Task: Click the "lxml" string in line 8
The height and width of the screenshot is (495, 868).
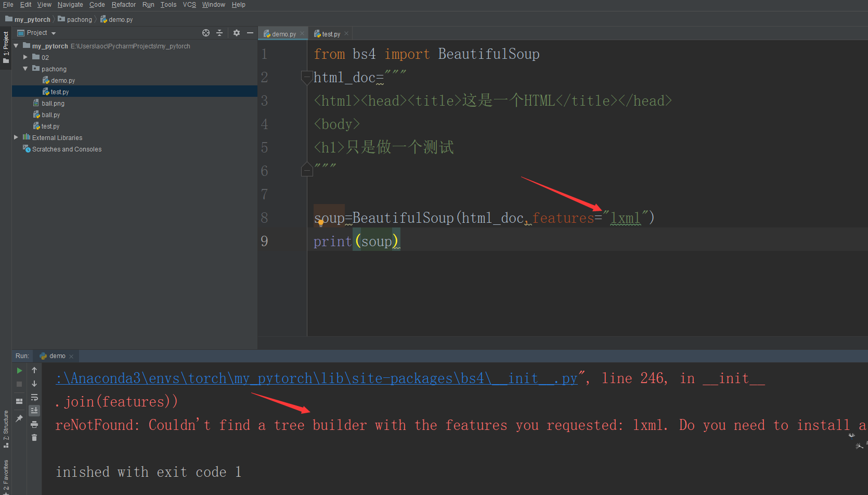Action: click(625, 218)
